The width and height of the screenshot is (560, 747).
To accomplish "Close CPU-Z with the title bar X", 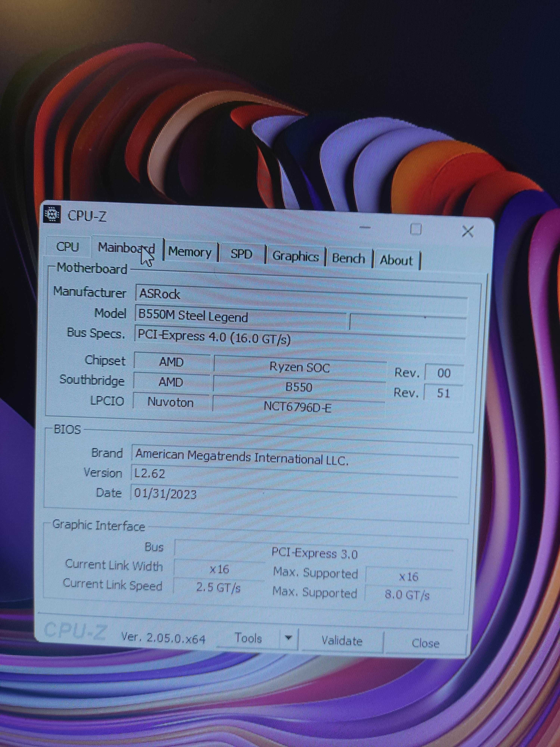I will click(x=468, y=231).
